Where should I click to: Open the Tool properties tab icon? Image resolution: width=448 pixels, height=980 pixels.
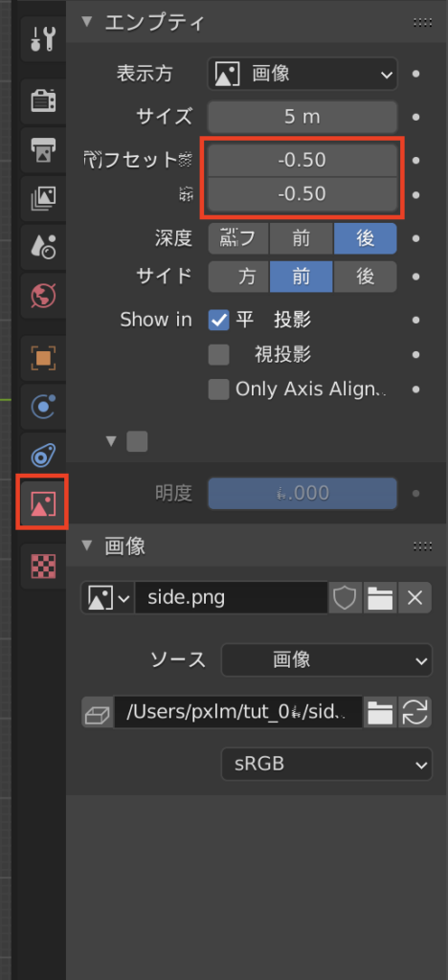43,38
